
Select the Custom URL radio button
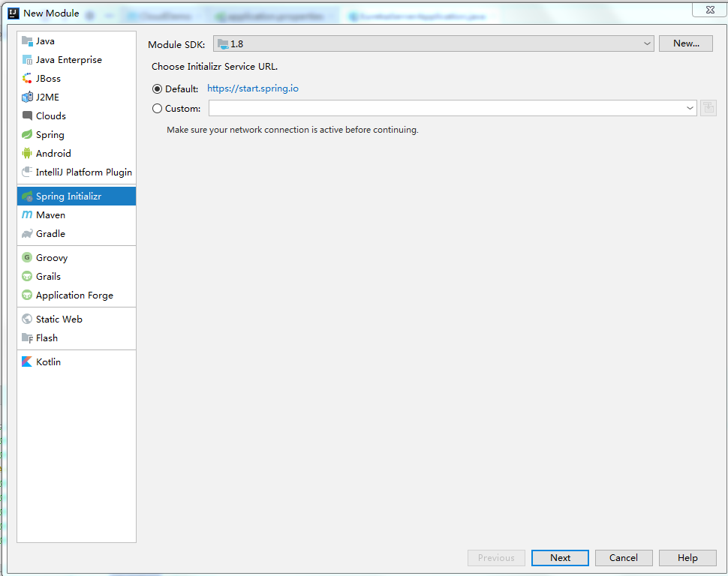[x=158, y=108]
